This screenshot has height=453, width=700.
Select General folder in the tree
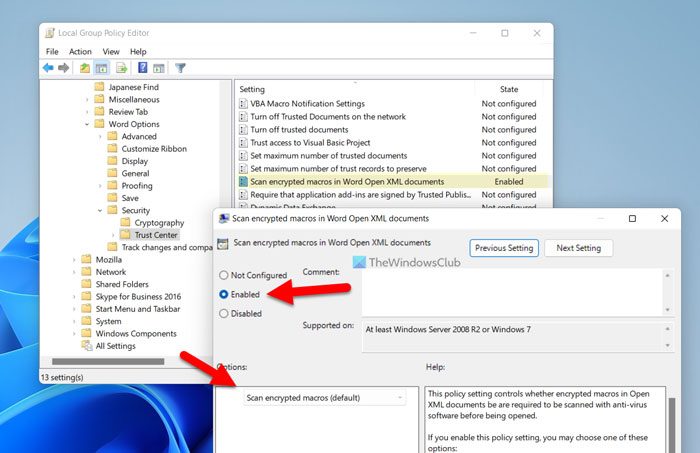[135, 173]
